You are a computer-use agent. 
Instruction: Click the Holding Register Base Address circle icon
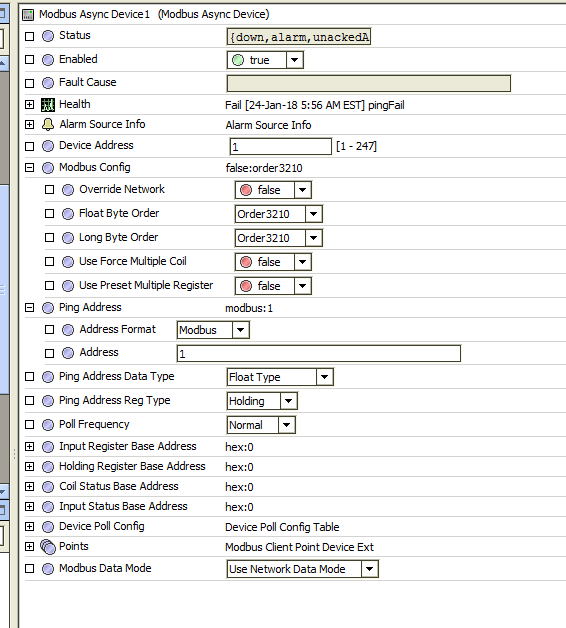(48, 467)
